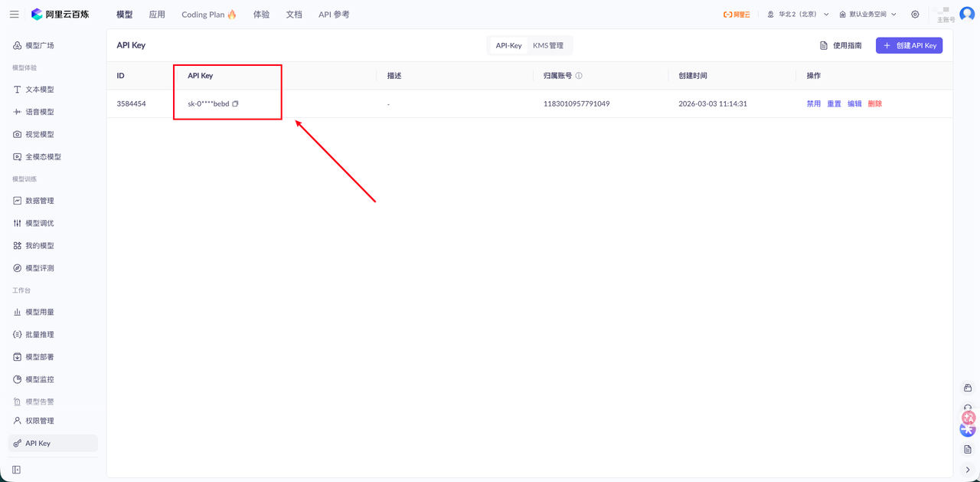Switch to the KMS 管理 tab
The width and height of the screenshot is (980, 482).
(x=548, y=46)
